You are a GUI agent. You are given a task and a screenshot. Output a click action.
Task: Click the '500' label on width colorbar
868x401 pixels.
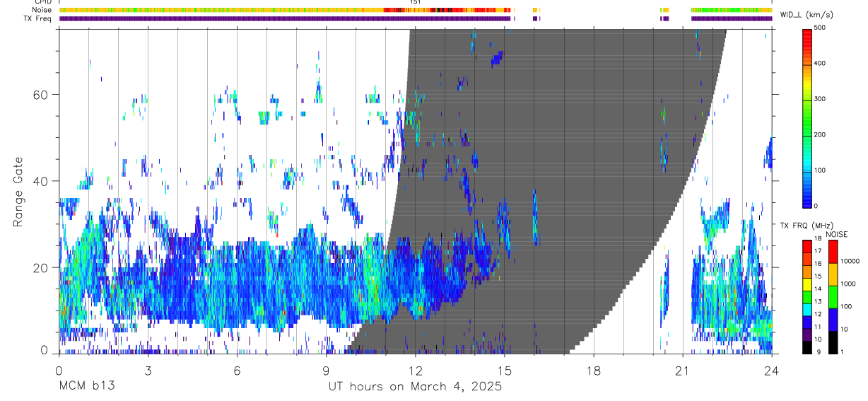pos(821,28)
